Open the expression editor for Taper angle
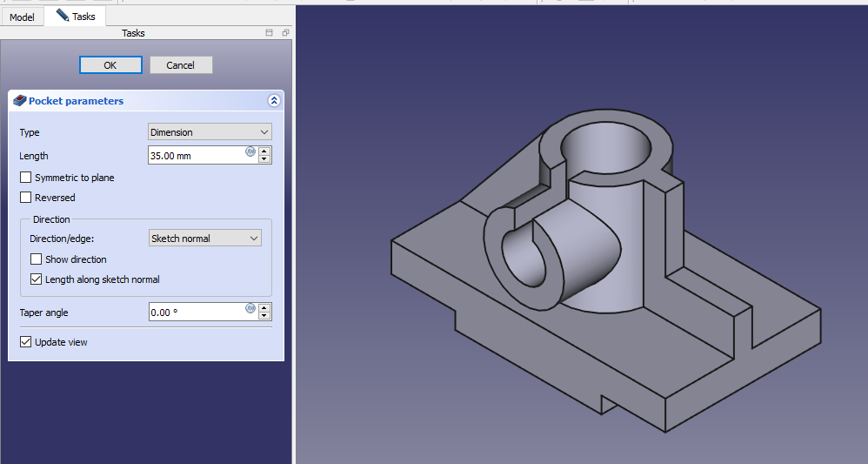 [x=250, y=308]
